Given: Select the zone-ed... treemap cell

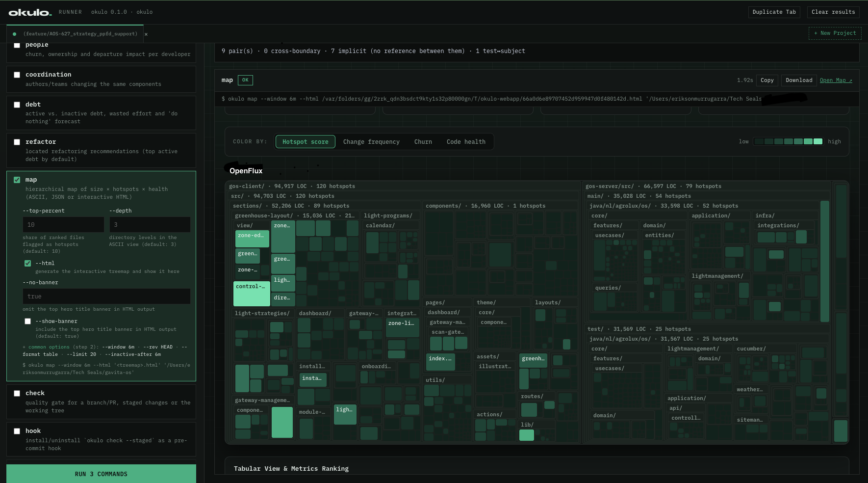Looking at the screenshot, I should tap(252, 239).
